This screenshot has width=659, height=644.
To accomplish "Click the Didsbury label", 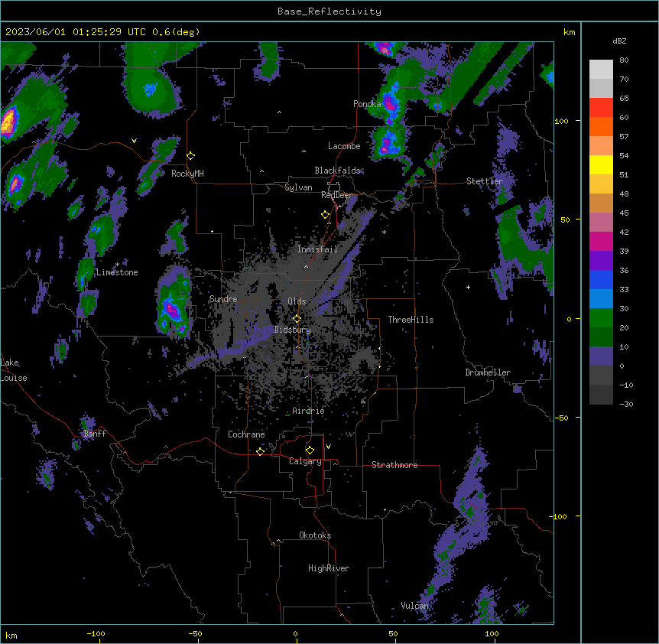I will point(293,330).
